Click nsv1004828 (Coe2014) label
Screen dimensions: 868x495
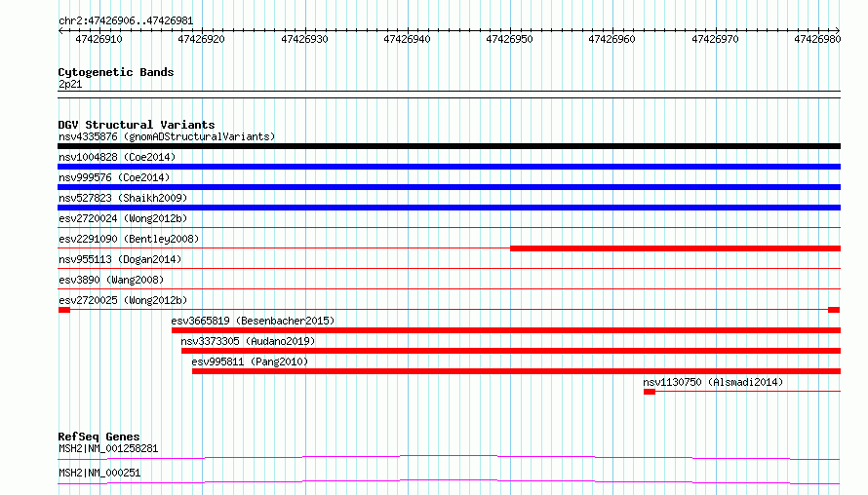pyautogui.click(x=117, y=157)
